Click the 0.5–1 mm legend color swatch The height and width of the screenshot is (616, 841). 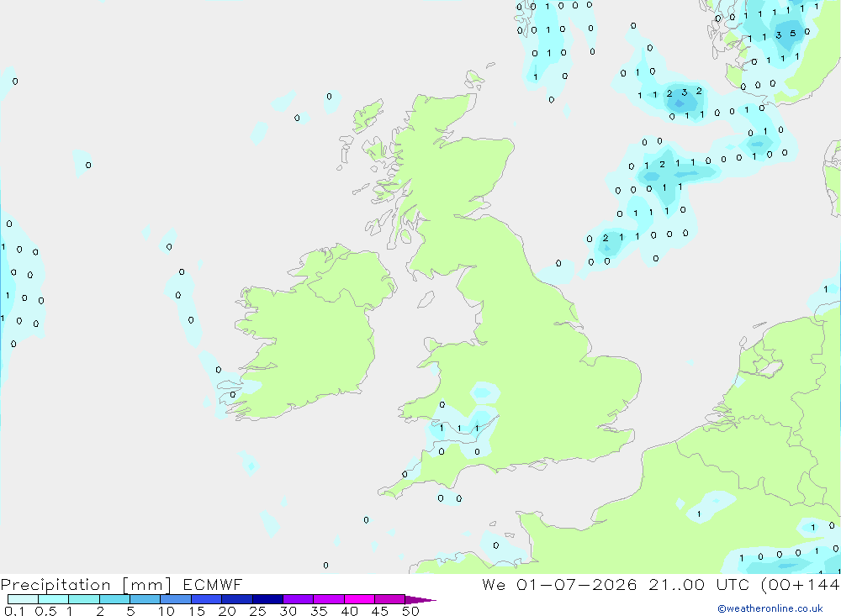pyautogui.click(x=53, y=599)
